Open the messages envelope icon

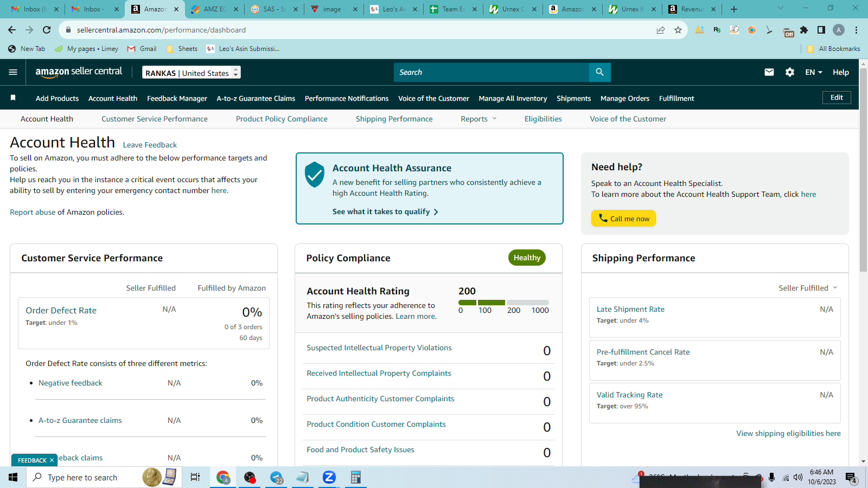[769, 72]
